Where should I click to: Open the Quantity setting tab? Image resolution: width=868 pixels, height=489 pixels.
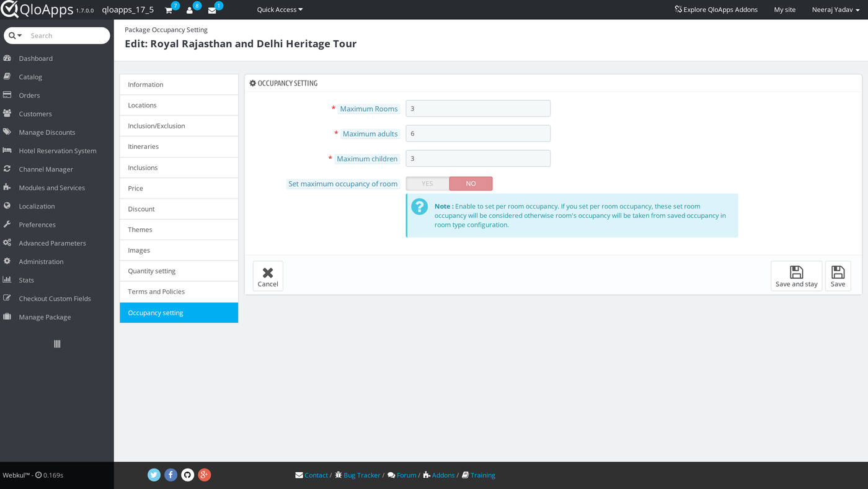tap(179, 271)
